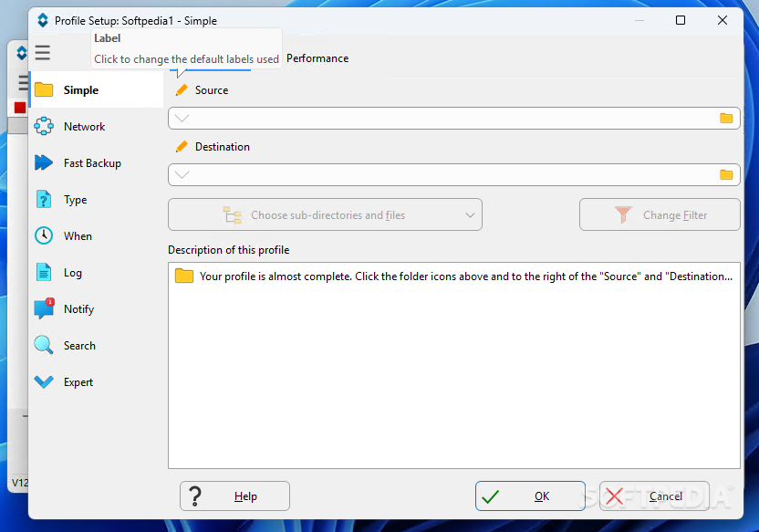
Task: Click the Expert chevron icon
Action: [44, 382]
